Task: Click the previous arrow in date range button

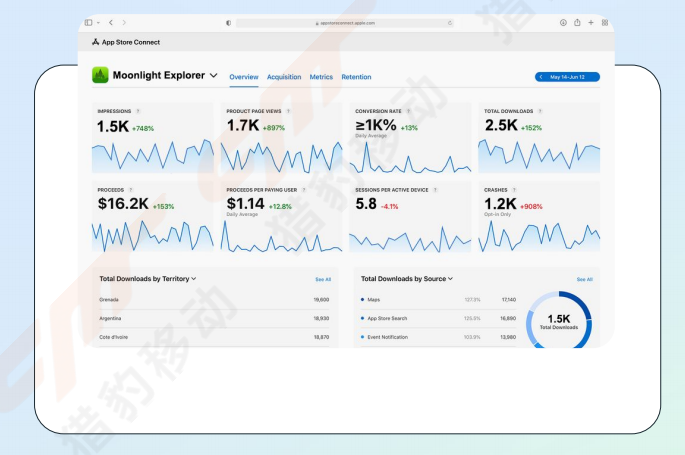Action: coord(541,77)
